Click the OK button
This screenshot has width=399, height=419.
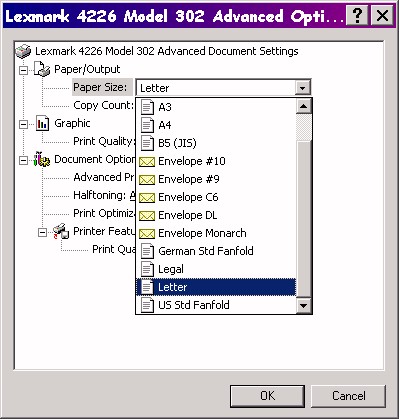pyautogui.click(x=267, y=396)
